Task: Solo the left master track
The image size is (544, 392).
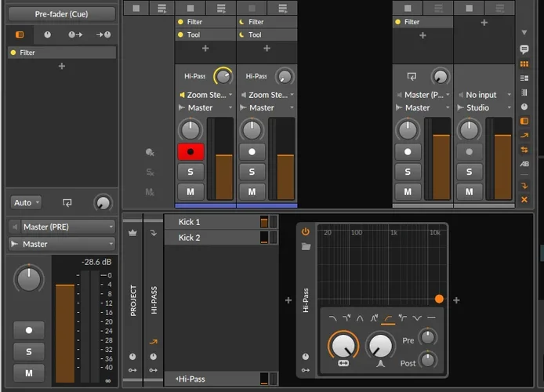Action: tap(29, 352)
